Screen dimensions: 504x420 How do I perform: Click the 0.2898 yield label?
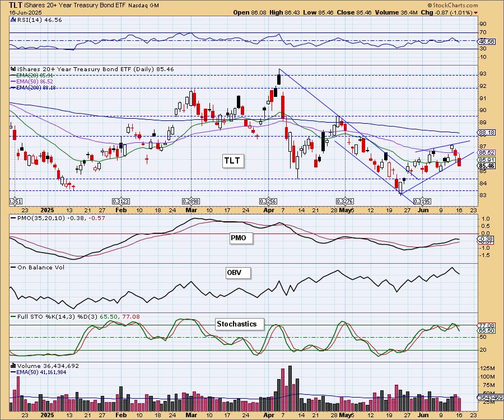pyautogui.click(x=191, y=202)
